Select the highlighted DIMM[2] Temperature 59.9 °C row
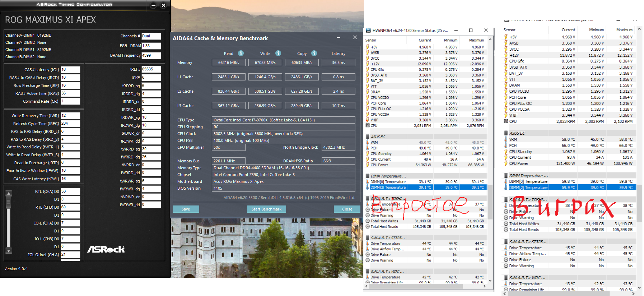Image resolution: width=644 pixels, height=296 pixels. pyautogui.click(x=569, y=188)
